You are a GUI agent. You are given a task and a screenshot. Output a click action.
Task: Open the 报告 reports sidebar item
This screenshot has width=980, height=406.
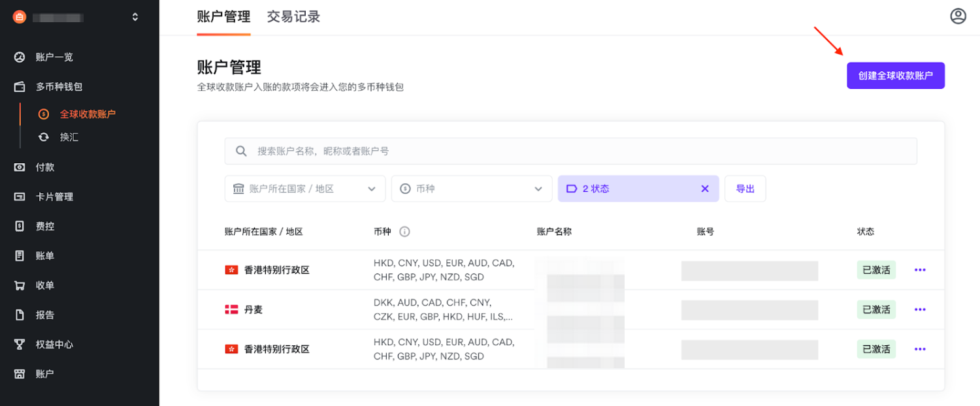click(44, 315)
